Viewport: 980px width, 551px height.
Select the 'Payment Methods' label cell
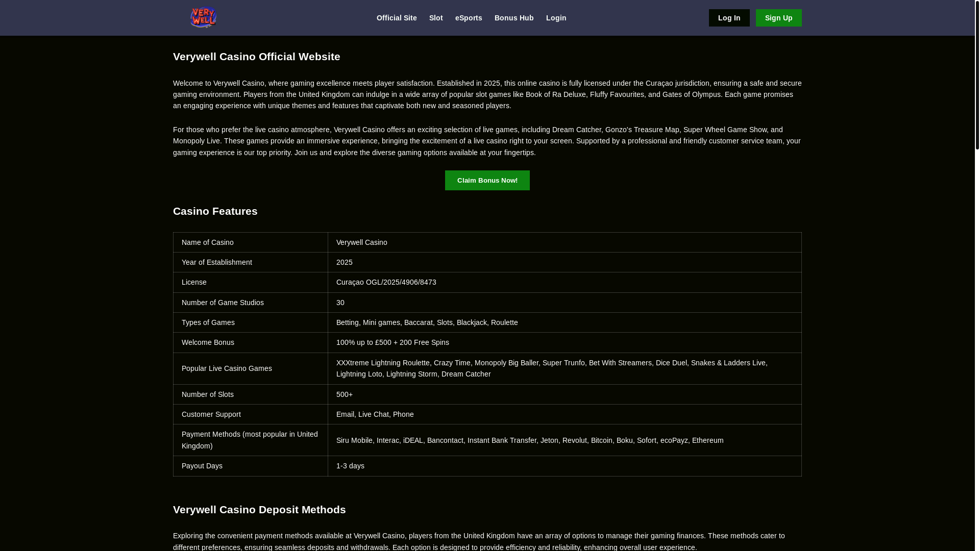(250, 440)
